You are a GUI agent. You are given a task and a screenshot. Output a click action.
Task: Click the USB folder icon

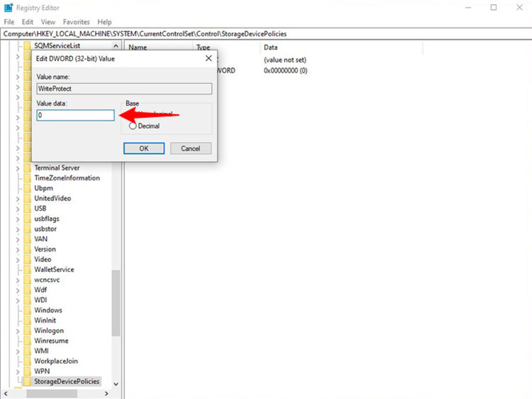point(27,208)
